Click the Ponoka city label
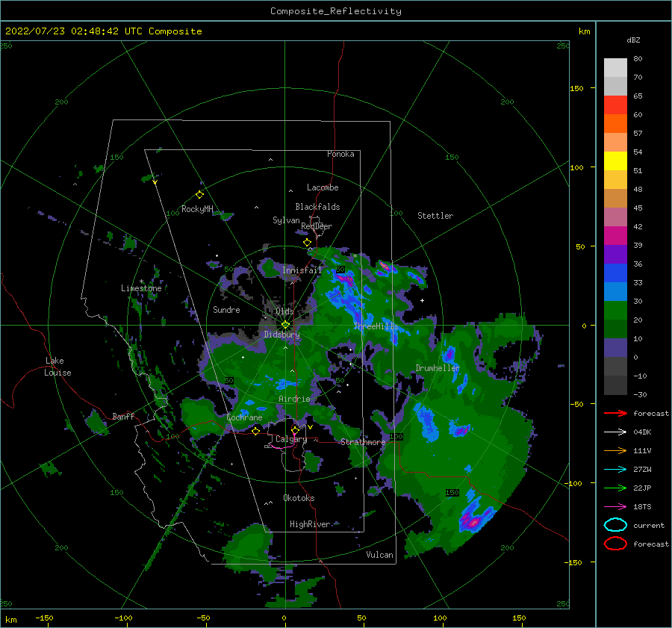This screenshot has height=628, width=672. coord(340,154)
